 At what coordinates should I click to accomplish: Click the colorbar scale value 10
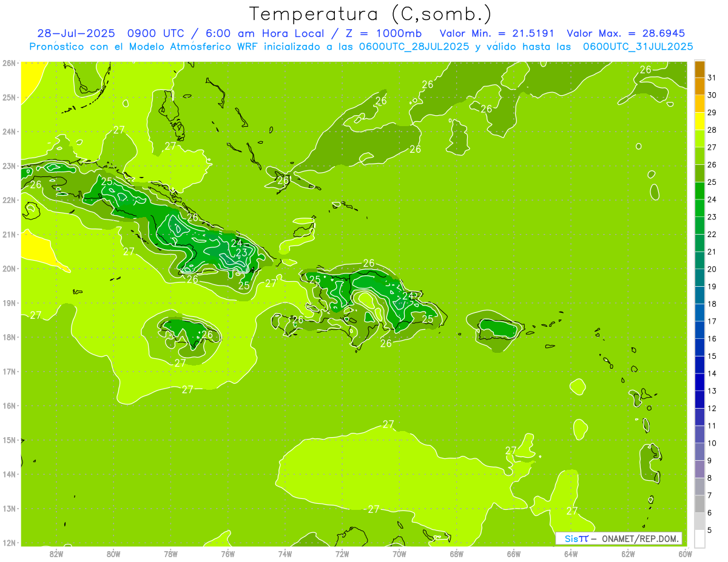712,443
